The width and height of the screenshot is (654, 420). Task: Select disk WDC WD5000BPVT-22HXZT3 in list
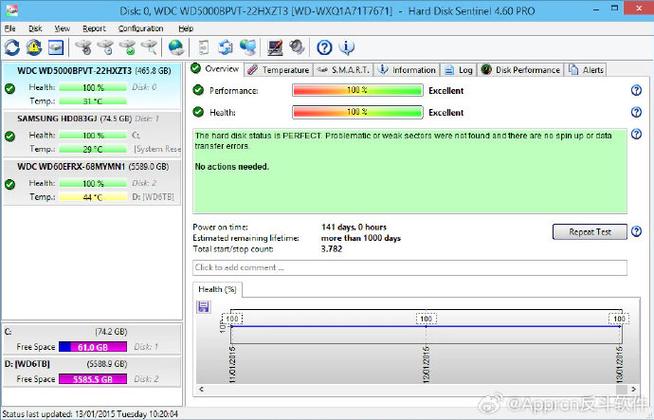[92, 86]
